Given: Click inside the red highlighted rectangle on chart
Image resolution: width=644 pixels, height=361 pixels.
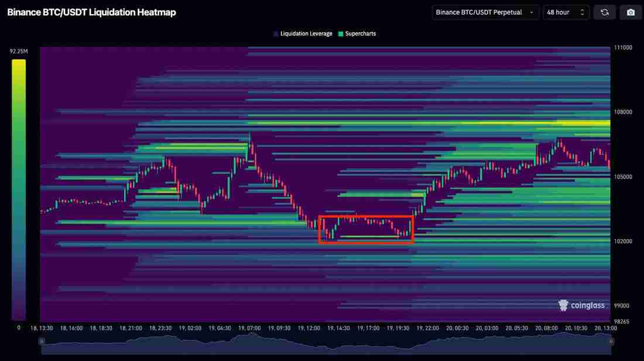Looking at the screenshot, I should click(x=366, y=229).
